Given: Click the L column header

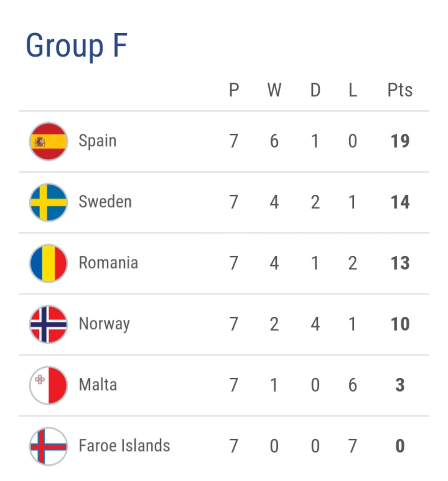Looking at the screenshot, I should 353,90.
